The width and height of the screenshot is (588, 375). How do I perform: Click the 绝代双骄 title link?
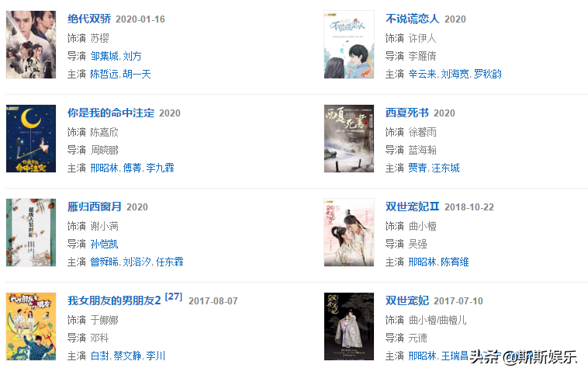pyautogui.click(x=89, y=19)
